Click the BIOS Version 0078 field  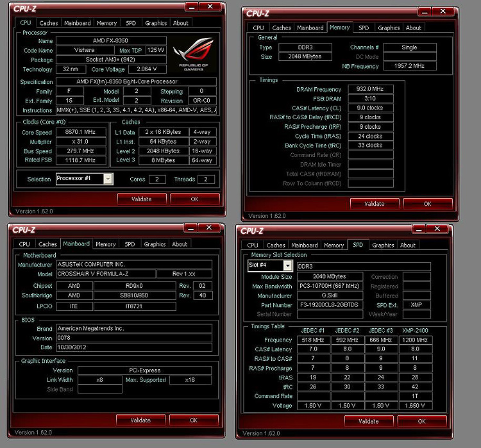click(134, 338)
